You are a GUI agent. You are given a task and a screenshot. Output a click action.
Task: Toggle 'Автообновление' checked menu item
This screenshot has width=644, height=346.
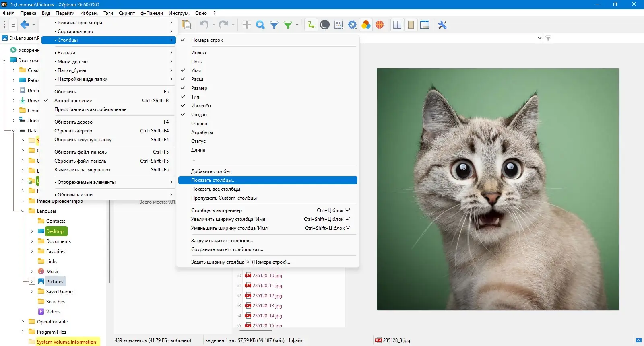click(x=109, y=101)
